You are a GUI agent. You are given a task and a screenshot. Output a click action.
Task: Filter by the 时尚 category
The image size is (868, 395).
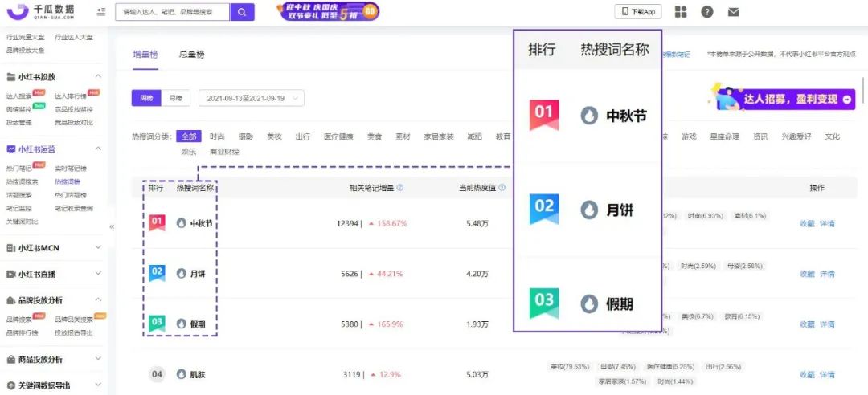(x=217, y=136)
